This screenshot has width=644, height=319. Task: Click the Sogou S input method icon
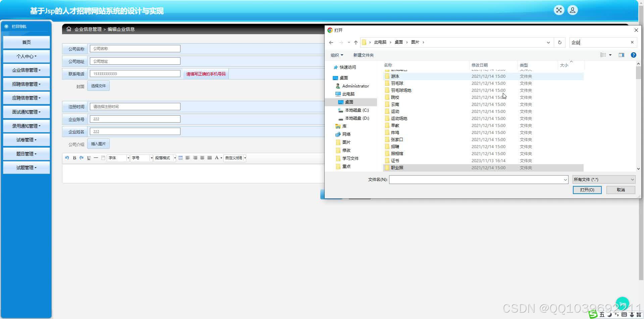593,315
